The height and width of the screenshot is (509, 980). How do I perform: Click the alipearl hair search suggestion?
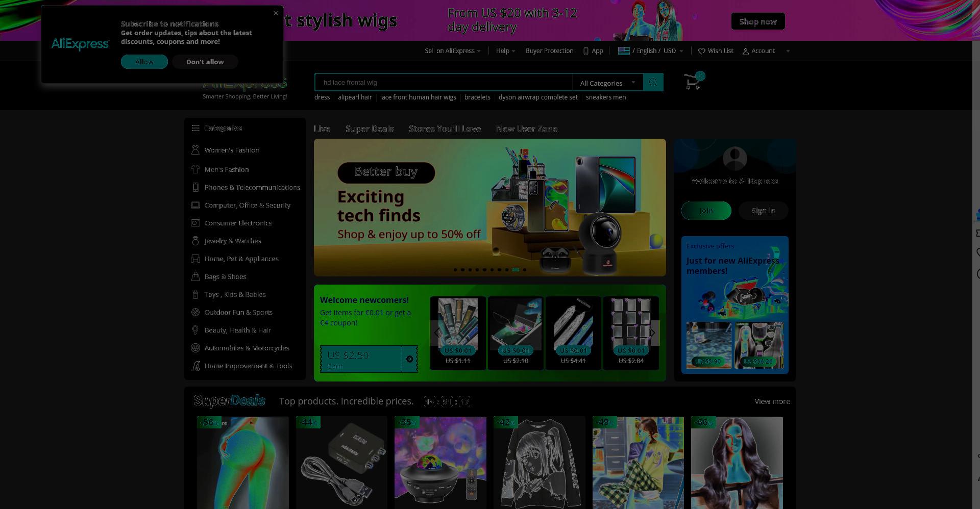pos(355,97)
